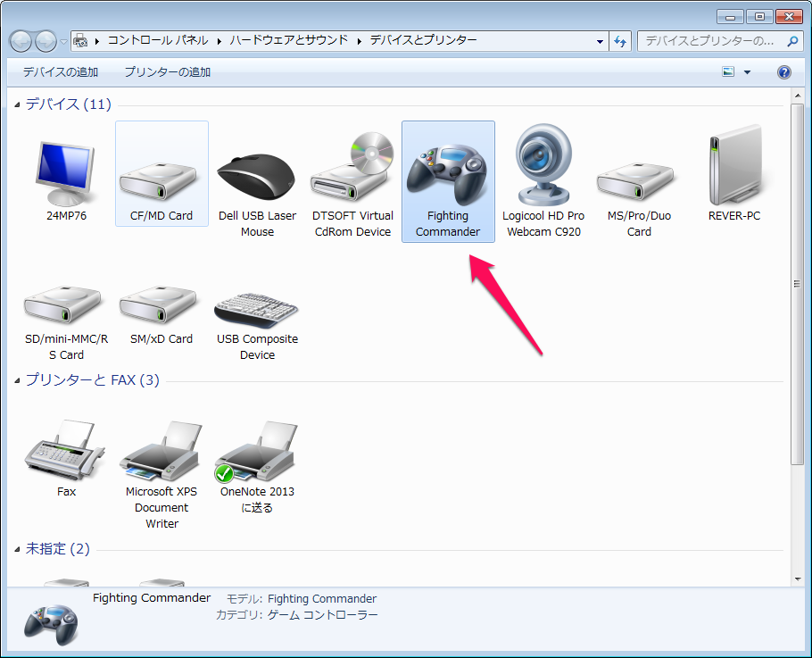Click プリンターの追加 toolbar command
The width and height of the screenshot is (812, 658).
click(167, 72)
